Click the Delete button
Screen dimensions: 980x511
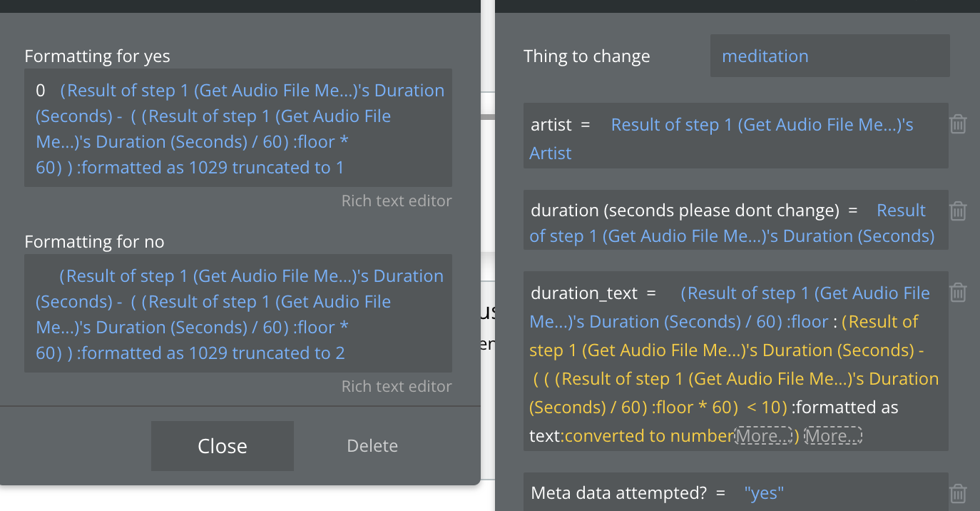(372, 446)
